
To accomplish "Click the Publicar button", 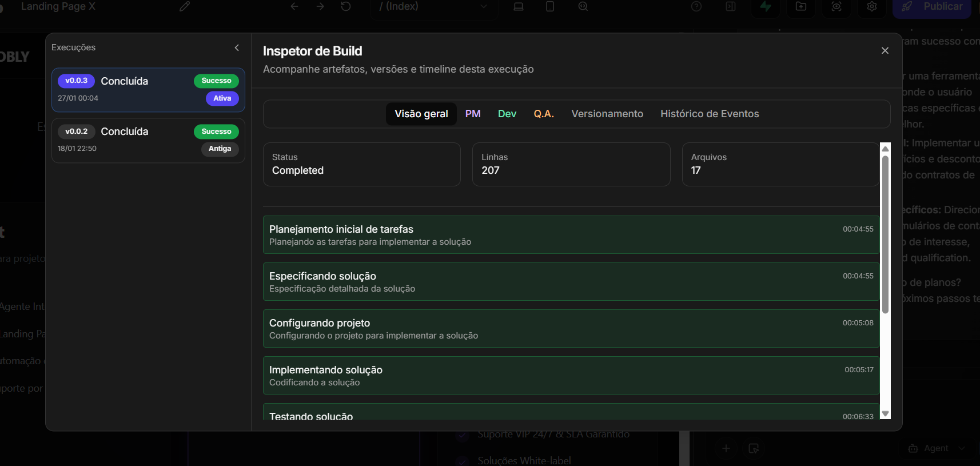I will (931, 7).
